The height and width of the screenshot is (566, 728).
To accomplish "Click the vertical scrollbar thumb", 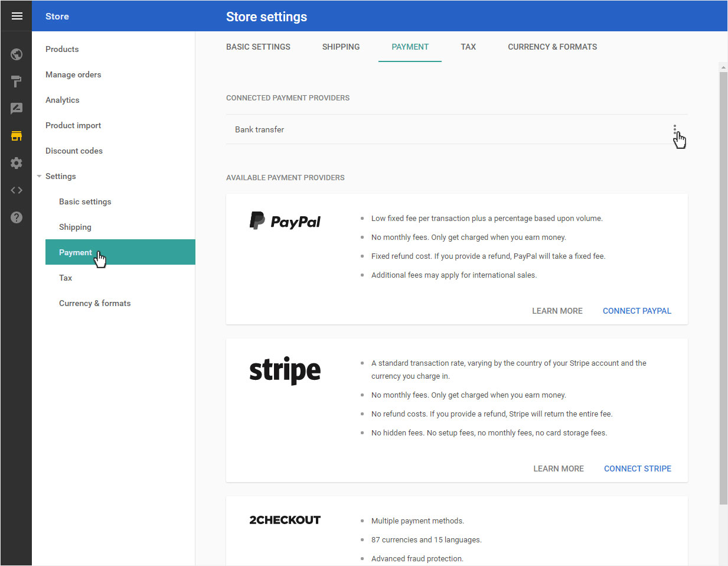I will coord(723,288).
